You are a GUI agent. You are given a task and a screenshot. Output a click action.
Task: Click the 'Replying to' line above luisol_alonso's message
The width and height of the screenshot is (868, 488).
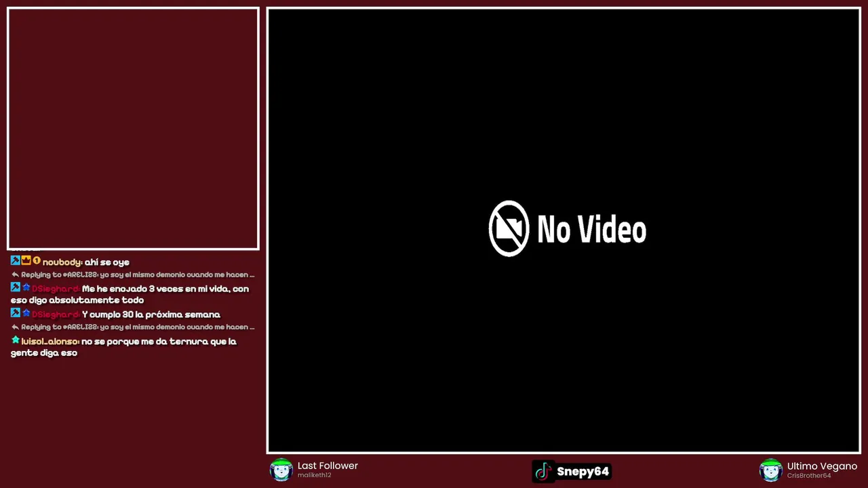coord(138,327)
